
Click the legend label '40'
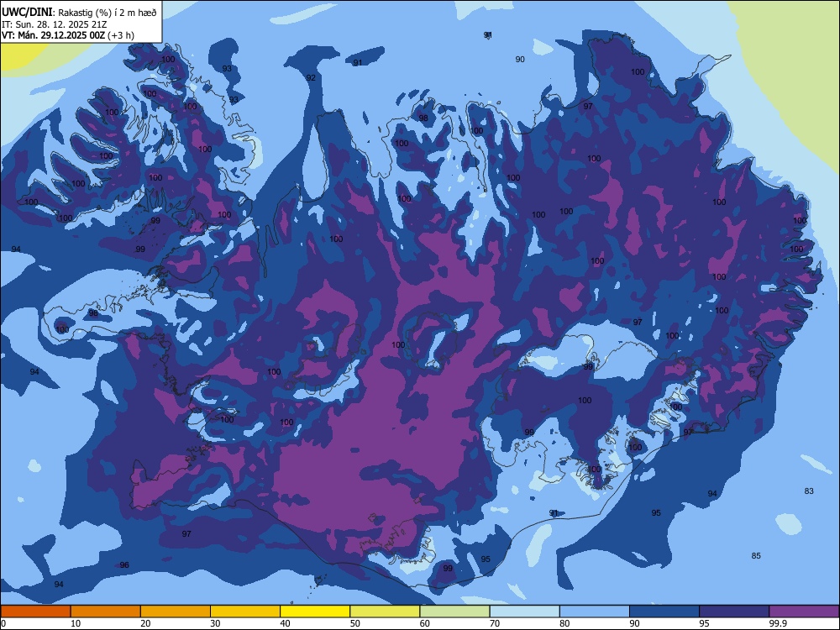pyautogui.click(x=286, y=623)
